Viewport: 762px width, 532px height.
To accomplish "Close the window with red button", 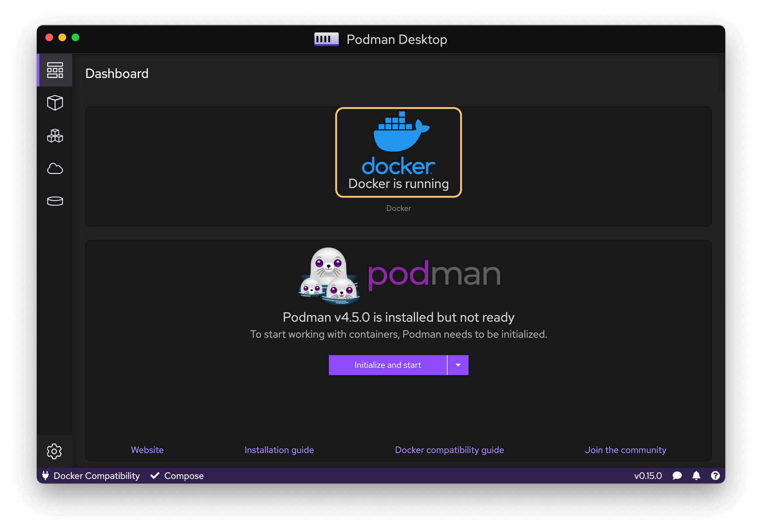I will (49, 37).
